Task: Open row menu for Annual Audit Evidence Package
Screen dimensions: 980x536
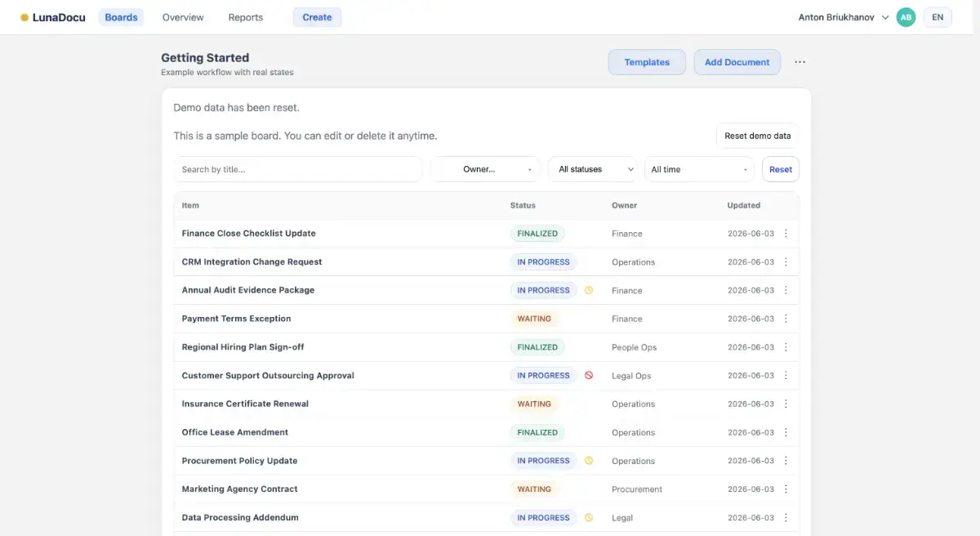Action: 786,290
